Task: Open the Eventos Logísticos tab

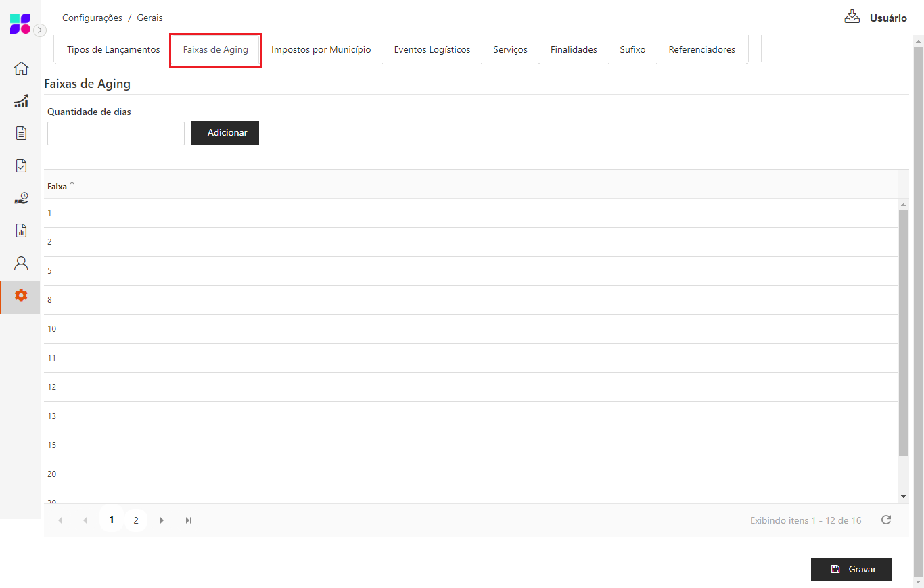Action: (x=432, y=49)
